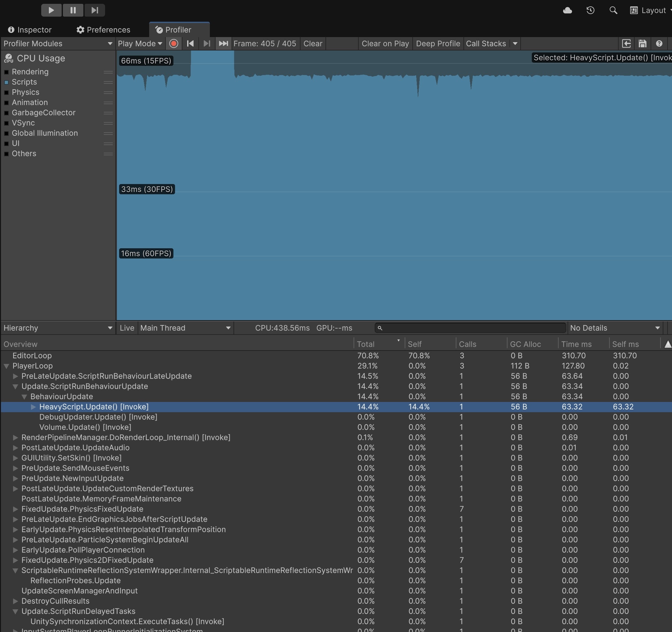Collapse the PlayerLoop tree item

(6, 366)
